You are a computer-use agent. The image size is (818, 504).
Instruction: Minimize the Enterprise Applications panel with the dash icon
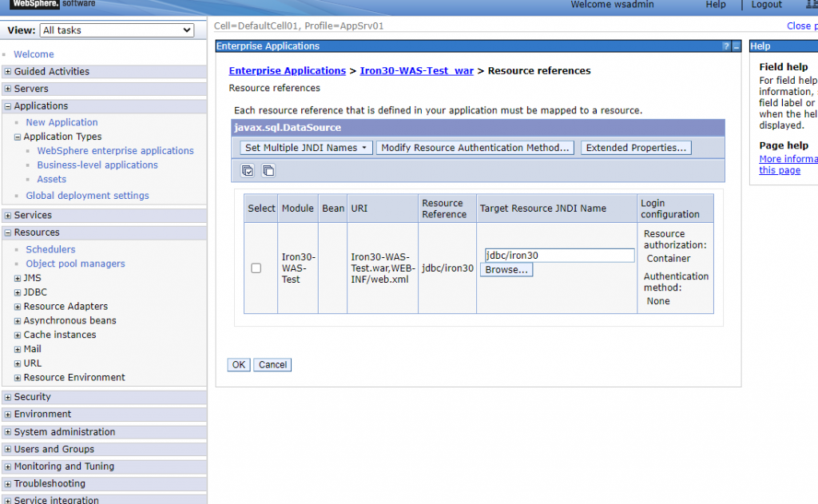pos(736,46)
